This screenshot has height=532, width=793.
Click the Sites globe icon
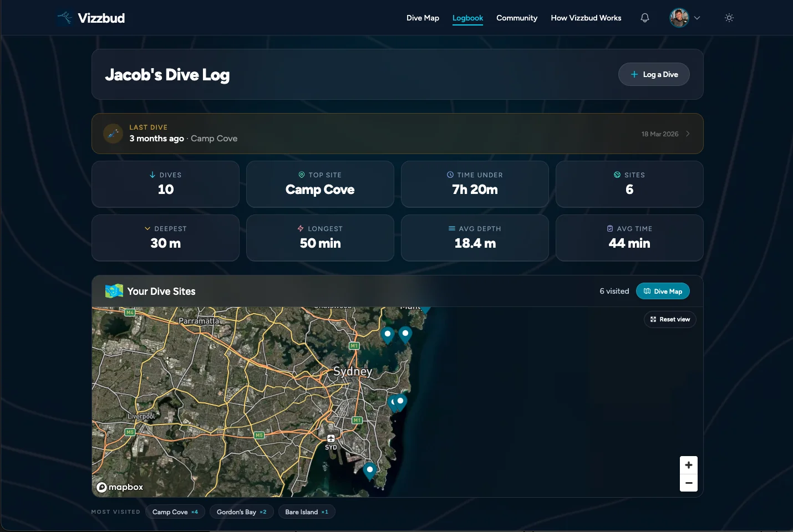click(x=617, y=175)
